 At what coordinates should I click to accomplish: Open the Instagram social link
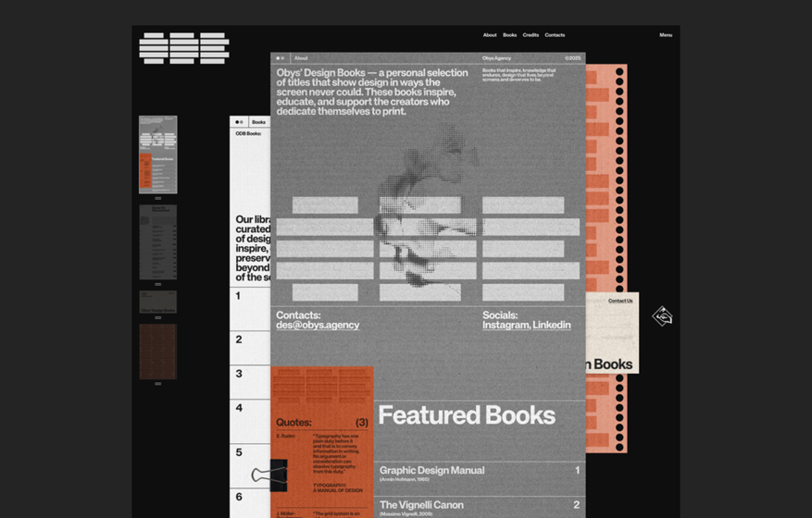click(505, 326)
